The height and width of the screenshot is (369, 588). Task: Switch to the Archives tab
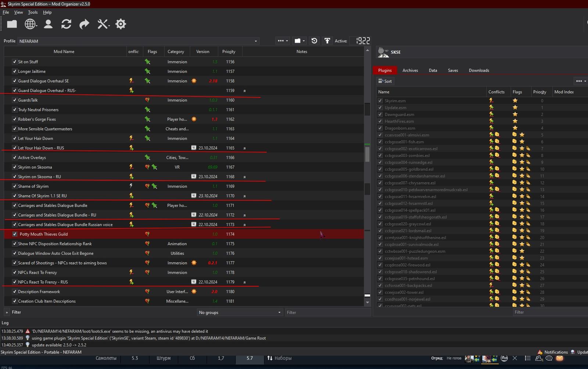click(410, 70)
